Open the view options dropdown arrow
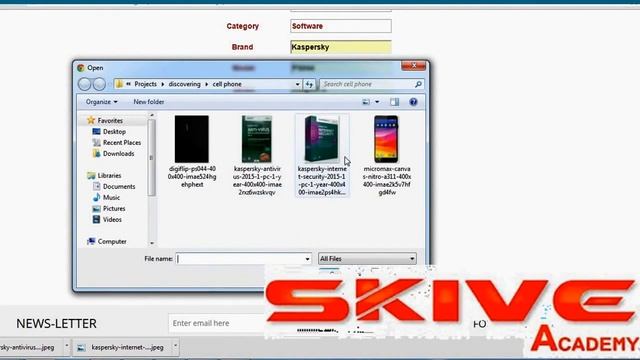 point(377,102)
